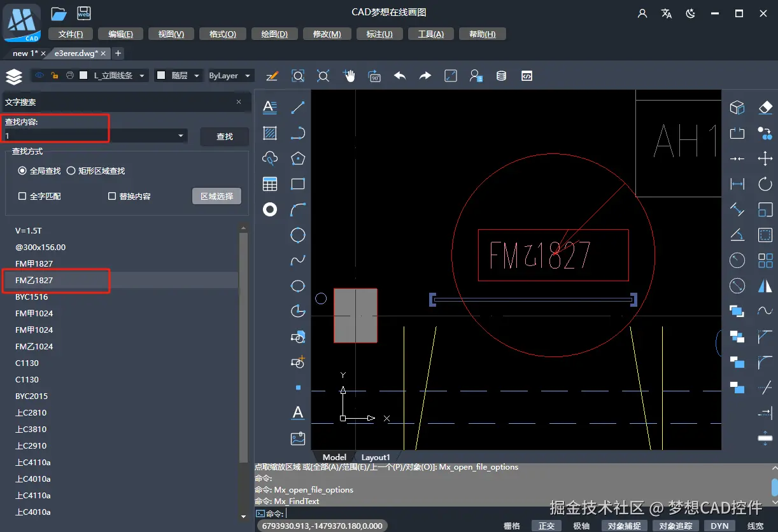Open the 绘图(D) menu
Screen dimensions: 778x532
pos(274,34)
